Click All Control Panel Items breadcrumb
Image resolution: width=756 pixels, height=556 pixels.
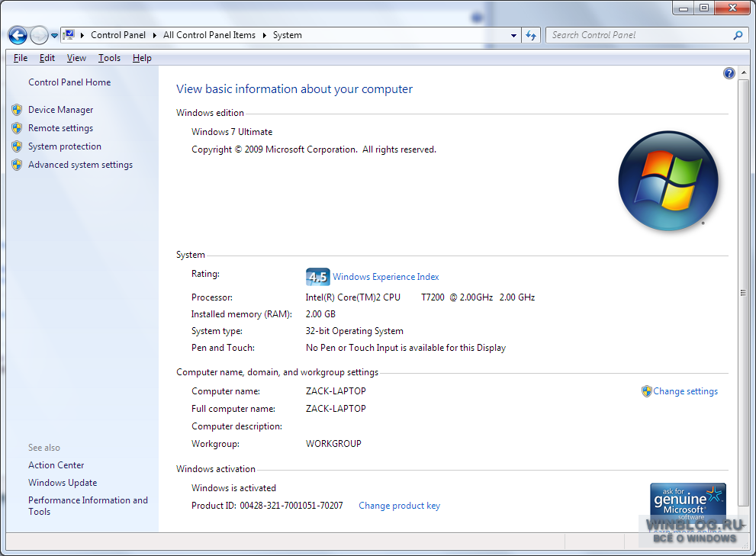point(209,35)
